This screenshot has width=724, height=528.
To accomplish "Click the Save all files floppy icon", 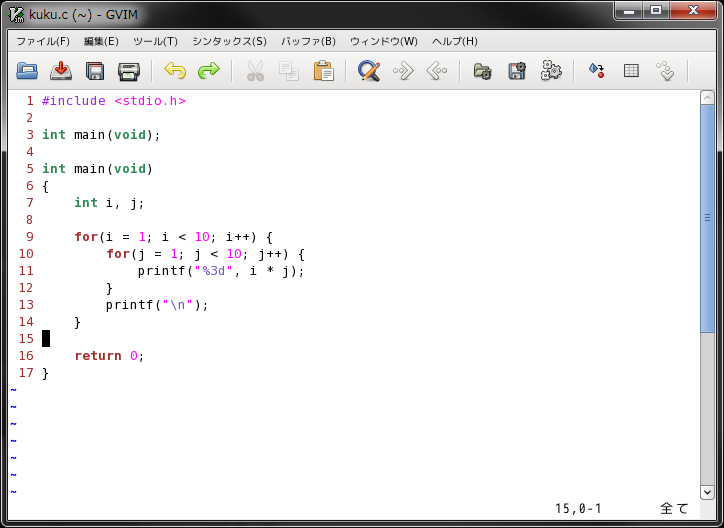I will pyautogui.click(x=95, y=71).
